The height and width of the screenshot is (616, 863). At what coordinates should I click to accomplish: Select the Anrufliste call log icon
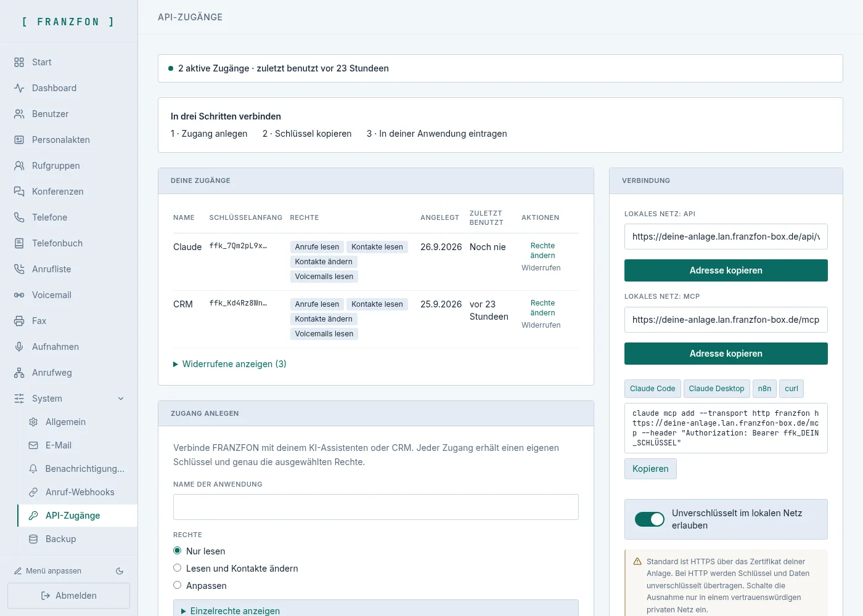[19, 269]
